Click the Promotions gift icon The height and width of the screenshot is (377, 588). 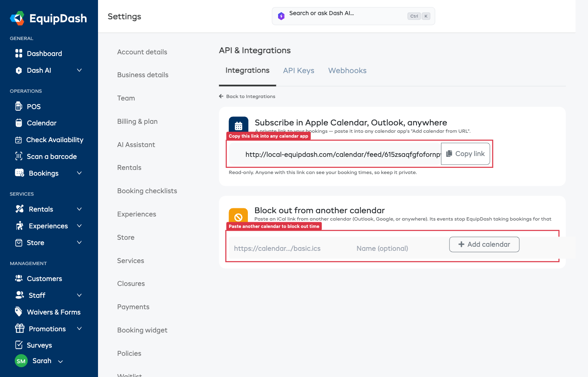(x=20, y=328)
